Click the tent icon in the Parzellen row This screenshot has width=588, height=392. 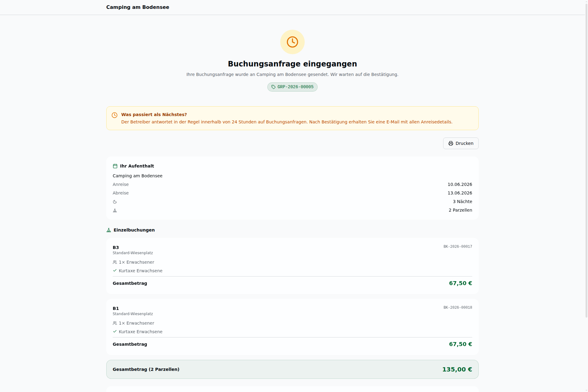(x=115, y=210)
